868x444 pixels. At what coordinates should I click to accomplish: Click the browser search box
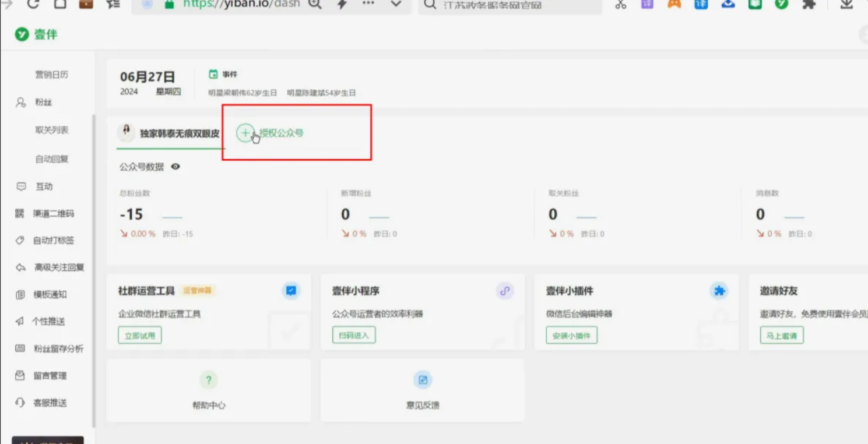(x=510, y=5)
